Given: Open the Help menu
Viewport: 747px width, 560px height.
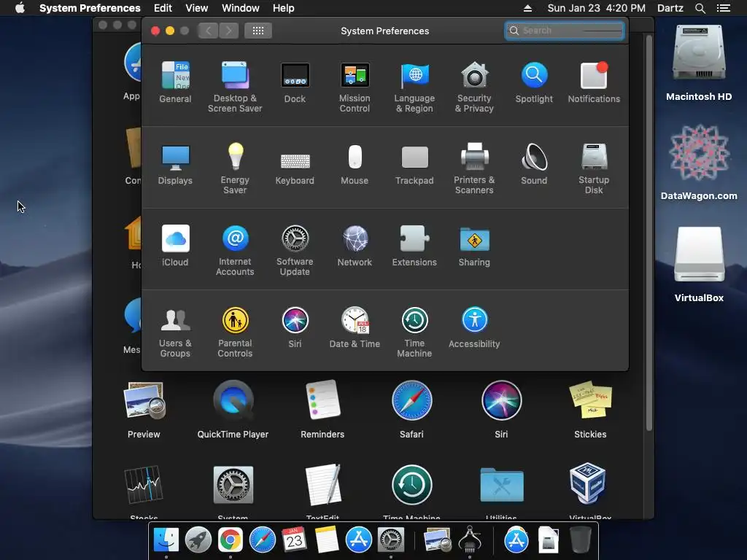Looking at the screenshot, I should pyautogui.click(x=284, y=8).
